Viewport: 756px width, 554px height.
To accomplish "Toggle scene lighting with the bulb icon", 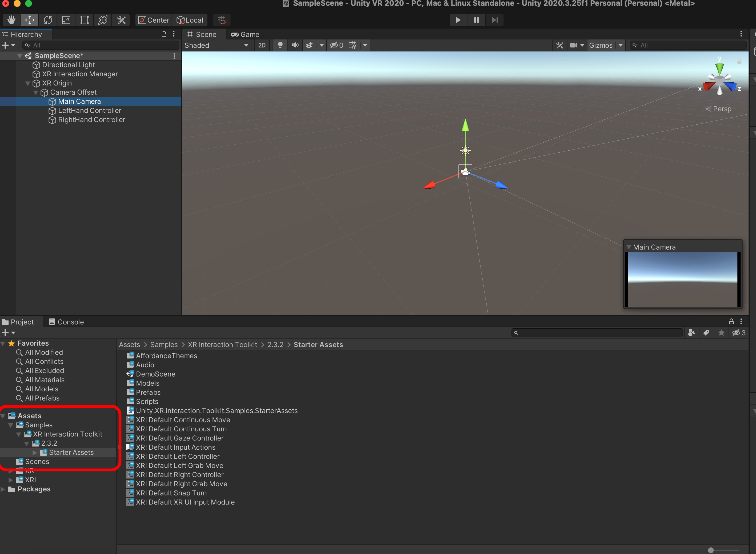I will pyautogui.click(x=280, y=45).
